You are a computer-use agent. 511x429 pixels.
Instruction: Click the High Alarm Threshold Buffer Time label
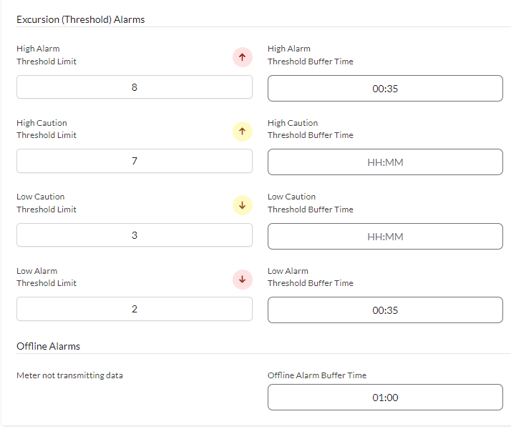pos(310,55)
